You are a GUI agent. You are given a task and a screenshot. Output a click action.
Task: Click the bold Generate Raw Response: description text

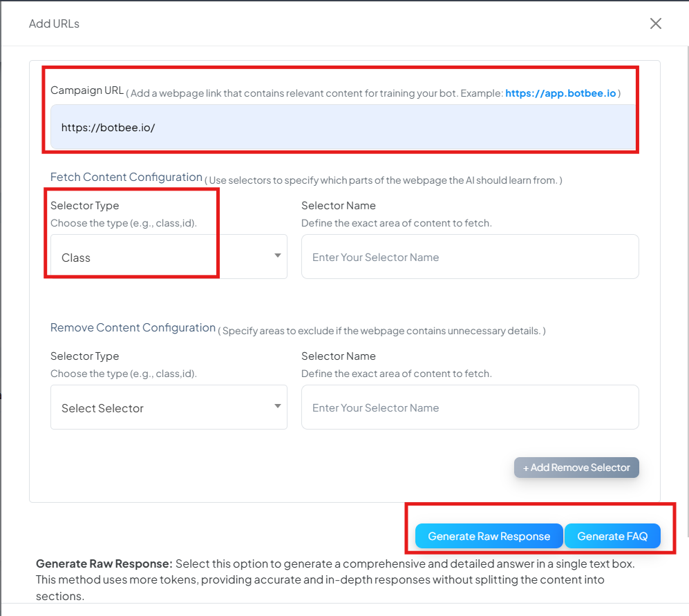point(104,564)
